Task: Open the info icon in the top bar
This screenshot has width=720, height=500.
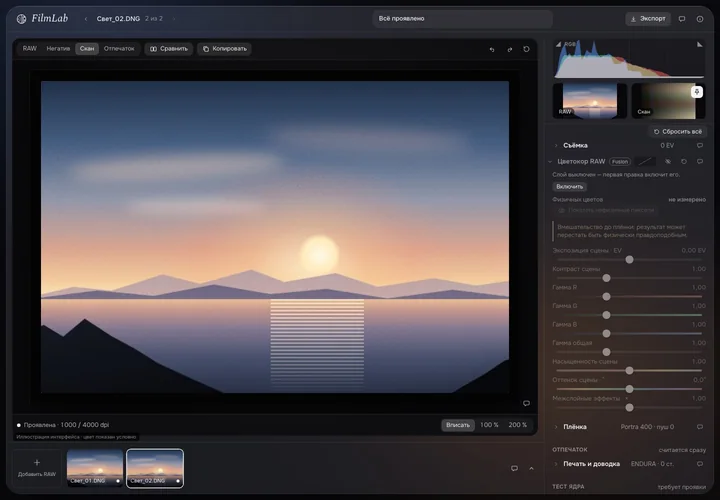Action: click(x=700, y=19)
